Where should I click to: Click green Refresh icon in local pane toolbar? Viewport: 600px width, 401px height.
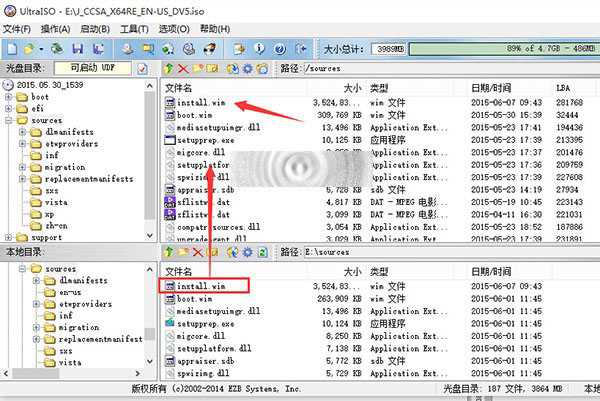pos(262,252)
